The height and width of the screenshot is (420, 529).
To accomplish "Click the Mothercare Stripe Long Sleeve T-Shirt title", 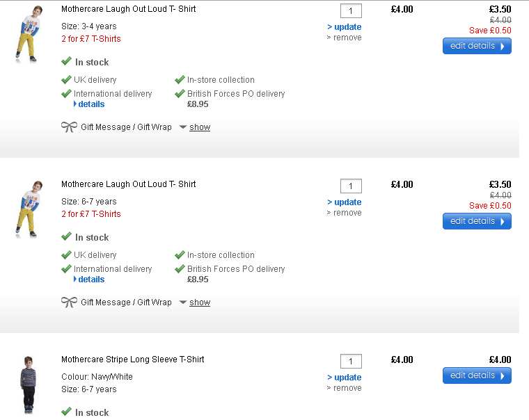I will (x=133, y=360).
